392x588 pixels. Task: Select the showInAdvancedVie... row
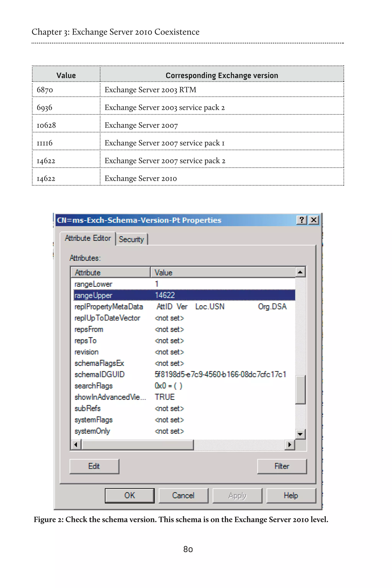(184, 397)
